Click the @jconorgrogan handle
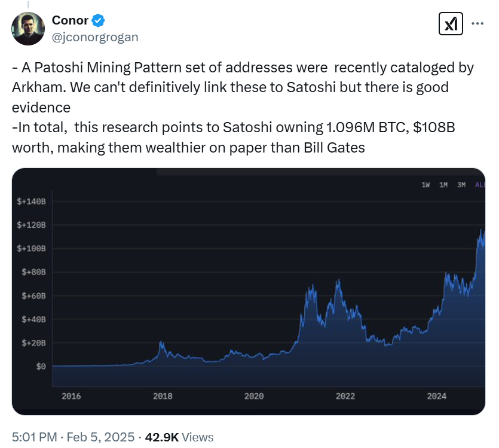499x448 pixels. coord(95,37)
